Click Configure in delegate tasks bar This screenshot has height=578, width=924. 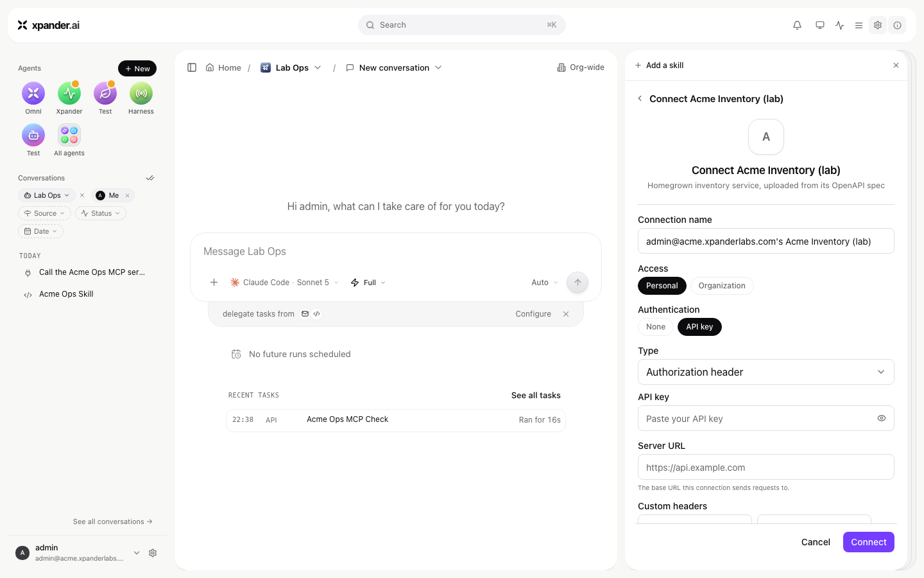[533, 314]
